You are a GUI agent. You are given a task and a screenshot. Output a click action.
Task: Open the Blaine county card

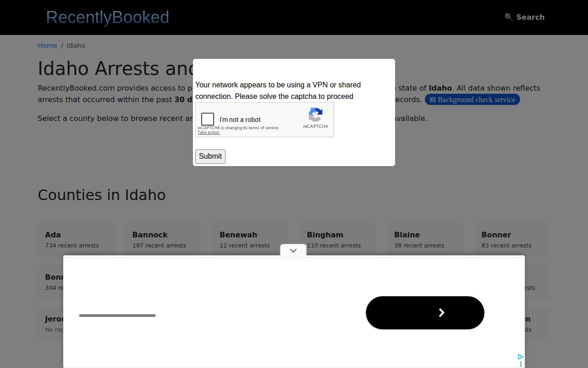point(425,240)
